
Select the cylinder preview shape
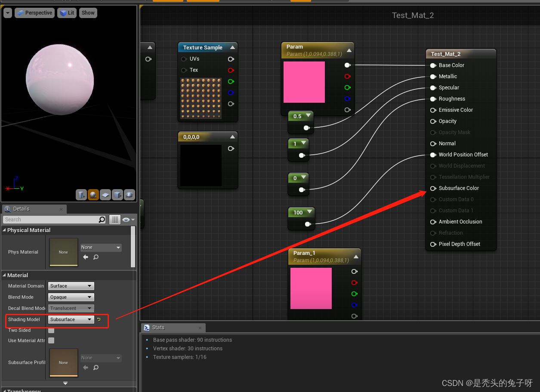pos(81,195)
